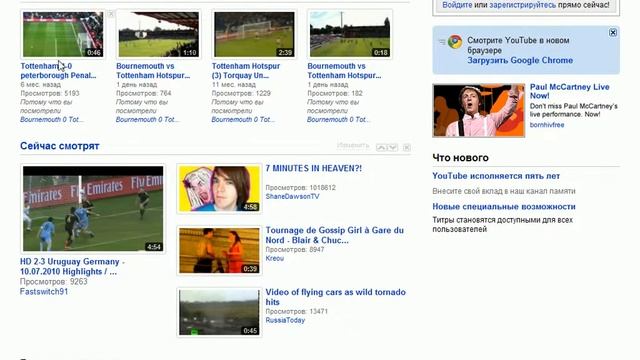Click Изменить in Сейчас смотрят header
This screenshot has height=360, width=640.
[353, 146]
